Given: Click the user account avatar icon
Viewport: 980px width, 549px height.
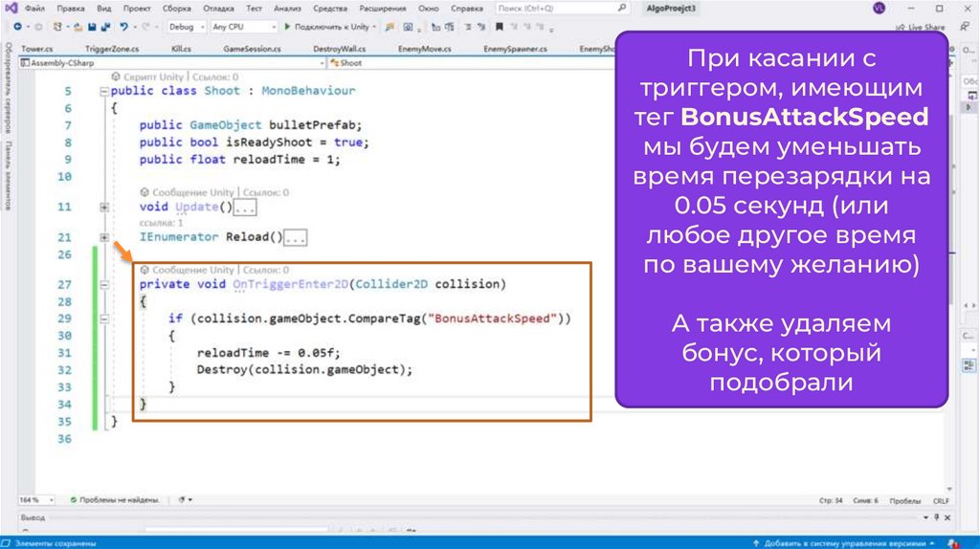Looking at the screenshot, I should [x=879, y=8].
